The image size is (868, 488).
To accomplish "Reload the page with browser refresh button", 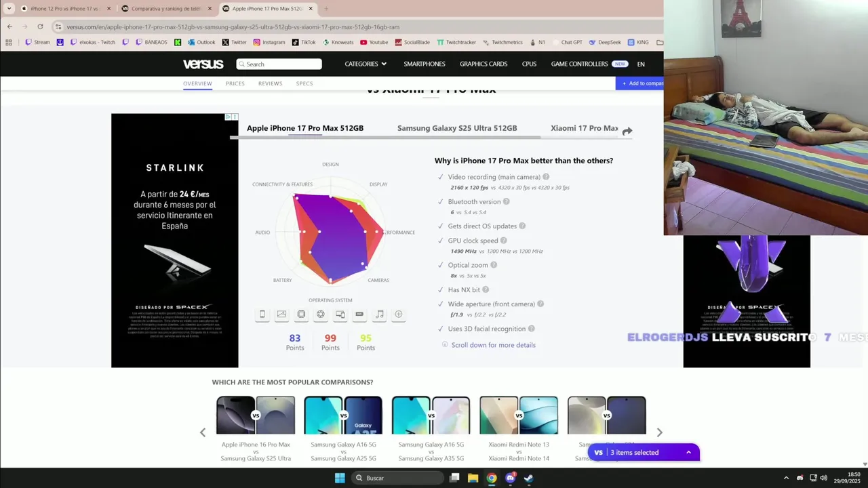I will point(40,26).
